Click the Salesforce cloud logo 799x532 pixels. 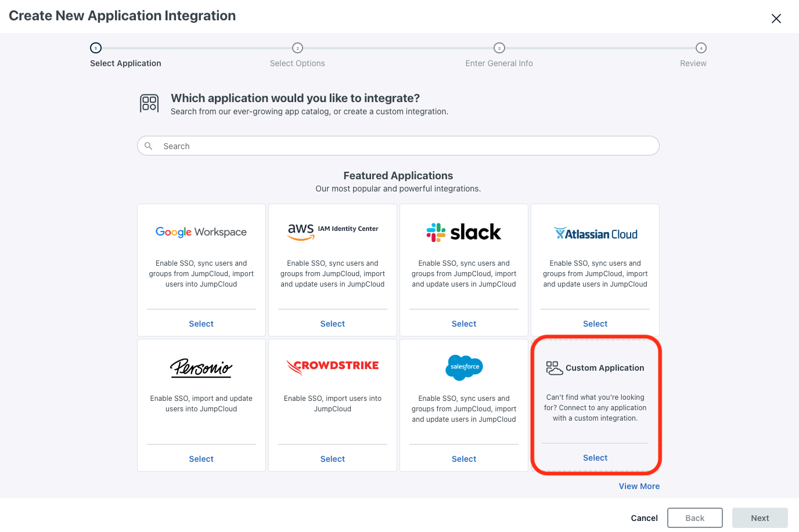(x=464, y=367)
